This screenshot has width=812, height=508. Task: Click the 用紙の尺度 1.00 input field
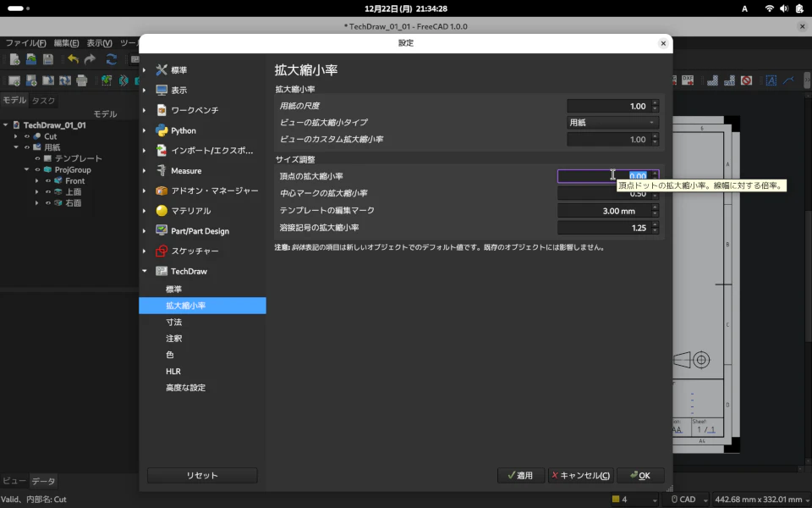pos(612,106)
